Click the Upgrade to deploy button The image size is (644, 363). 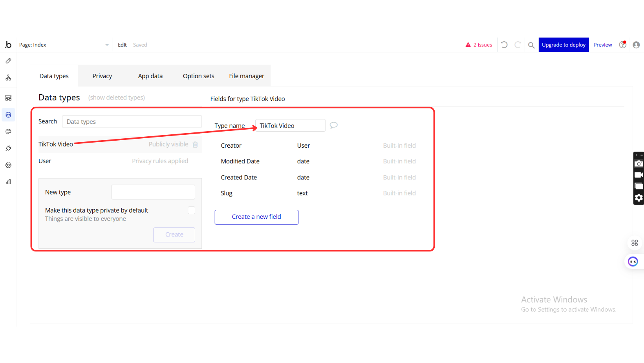564,45
